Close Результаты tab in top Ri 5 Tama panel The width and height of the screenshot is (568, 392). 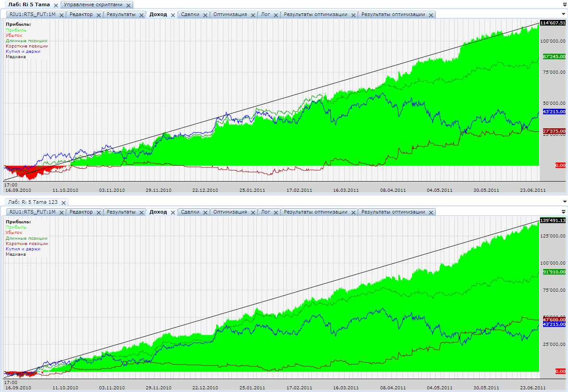tap(141, 15)
